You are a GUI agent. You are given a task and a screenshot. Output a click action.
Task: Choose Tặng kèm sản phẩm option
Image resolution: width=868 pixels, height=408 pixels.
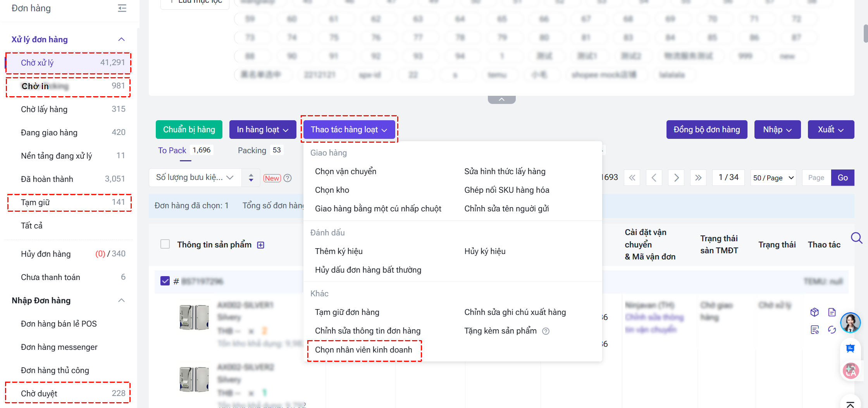point(500,331)
